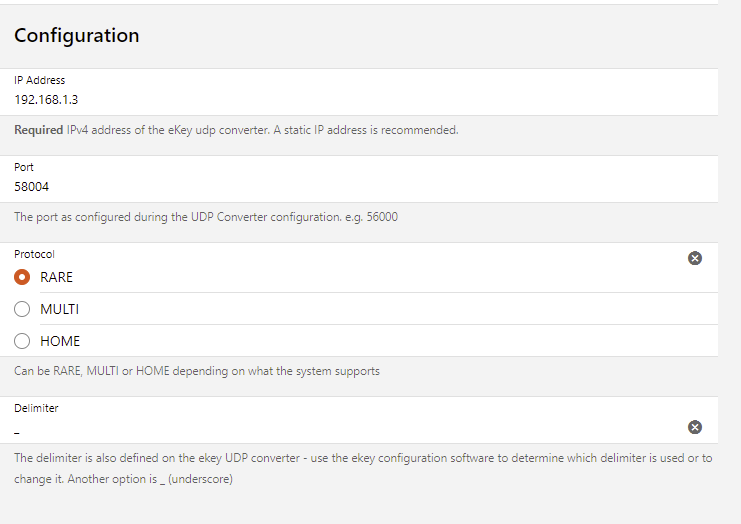The height and width of the screenshot is (524, 741).
Task: Click the Delimiter field label
Action: 36,408
